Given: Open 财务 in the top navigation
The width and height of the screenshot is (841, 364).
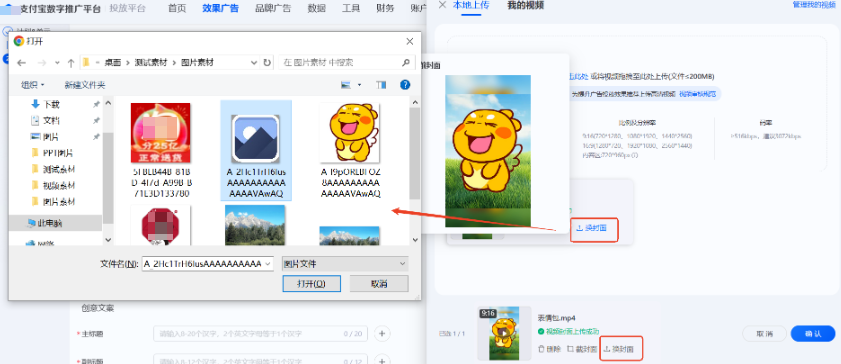Looking at the screenshot, I should pos(385,8).
